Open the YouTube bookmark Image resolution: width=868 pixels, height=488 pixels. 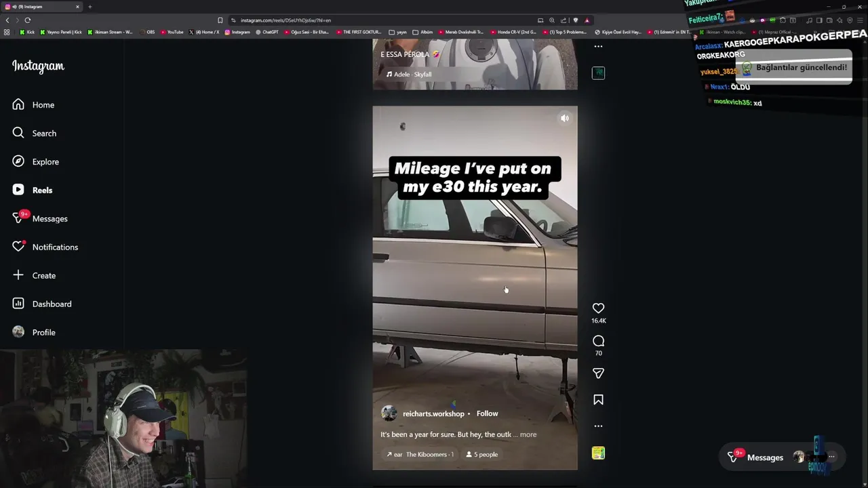172,32
